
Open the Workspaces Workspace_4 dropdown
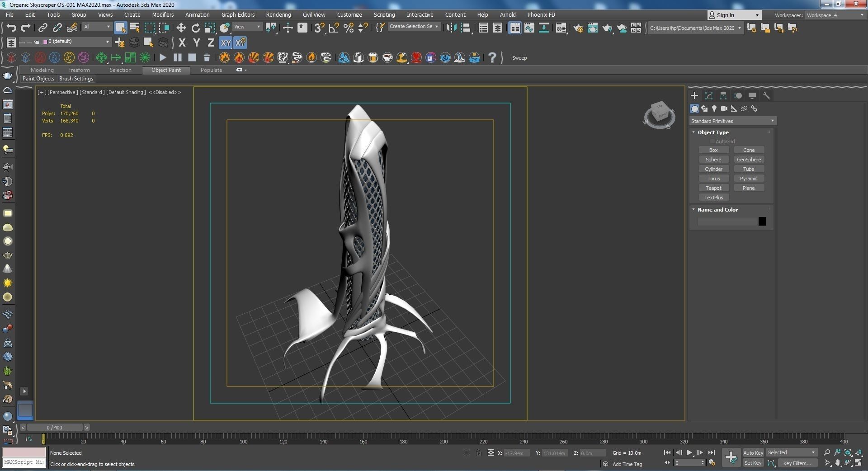(x=835, y=15)
